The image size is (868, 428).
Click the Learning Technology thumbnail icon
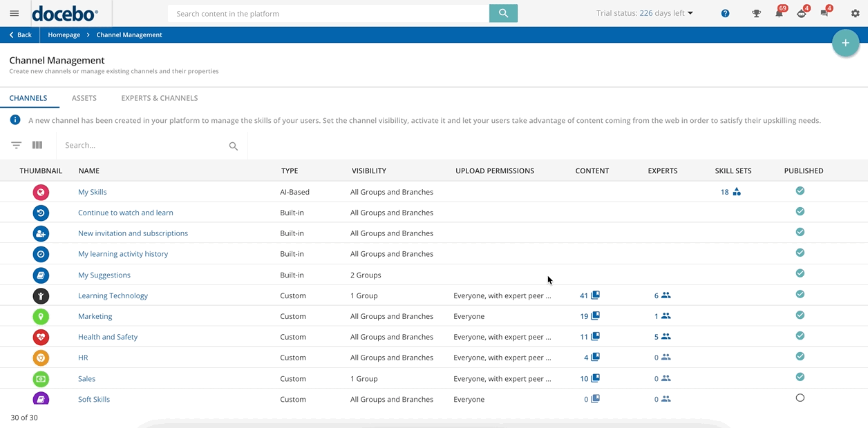click(41, 295)
